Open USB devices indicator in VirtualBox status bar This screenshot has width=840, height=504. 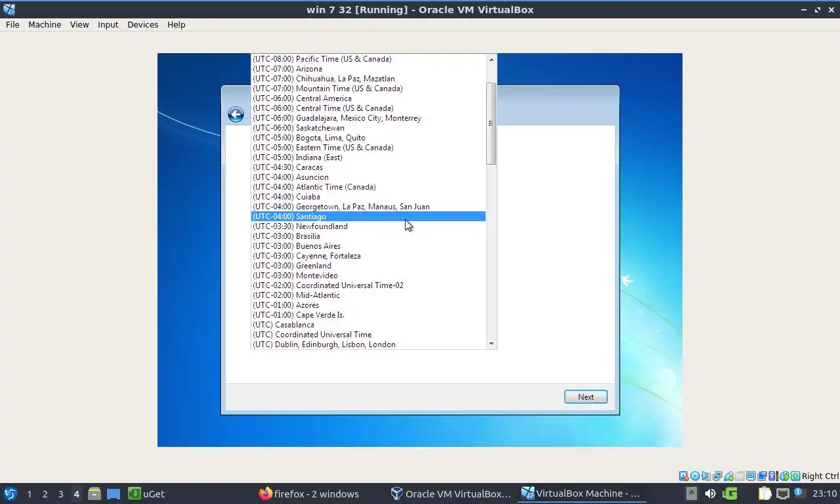pyautogui.click(x=728, y=476)
